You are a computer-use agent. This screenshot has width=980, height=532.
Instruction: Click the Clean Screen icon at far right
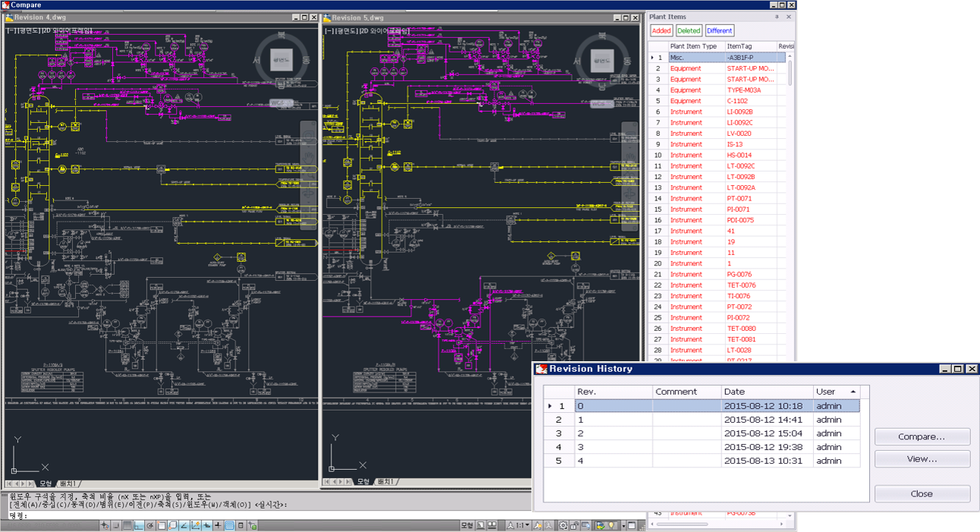pyautogui.click(x=630, y=524)
